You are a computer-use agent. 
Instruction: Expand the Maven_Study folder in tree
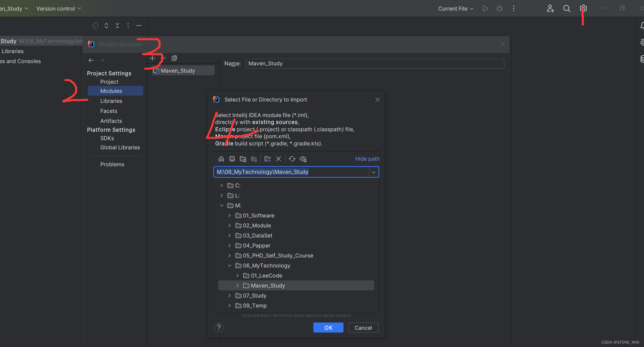click(x=237, y=286)
